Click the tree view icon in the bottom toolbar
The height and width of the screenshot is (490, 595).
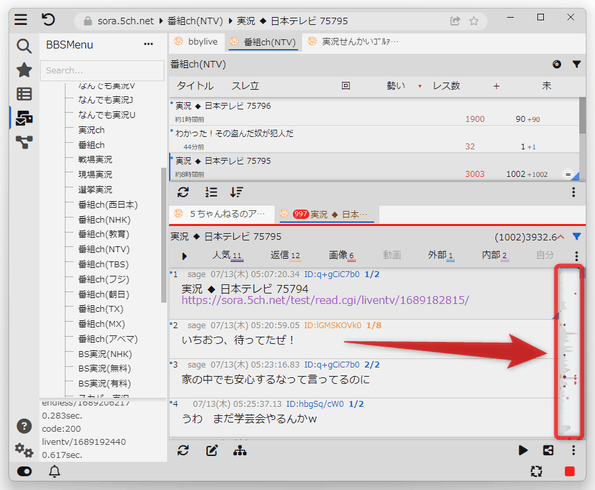click(x=240, y=451)
